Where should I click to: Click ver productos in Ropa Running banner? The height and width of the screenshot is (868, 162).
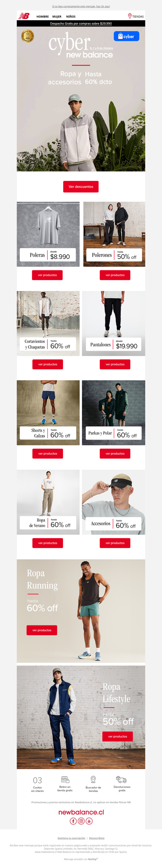[x=42, y=630]
